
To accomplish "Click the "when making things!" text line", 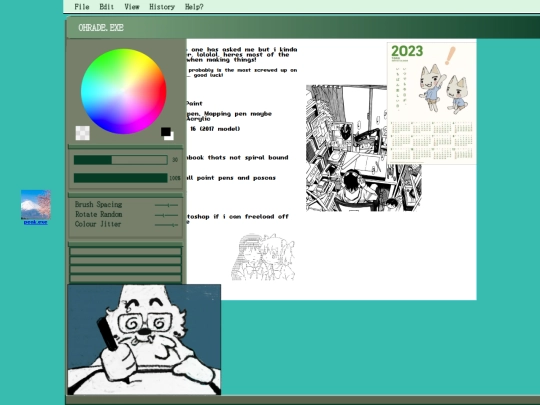I will click(x=221, y=60).
